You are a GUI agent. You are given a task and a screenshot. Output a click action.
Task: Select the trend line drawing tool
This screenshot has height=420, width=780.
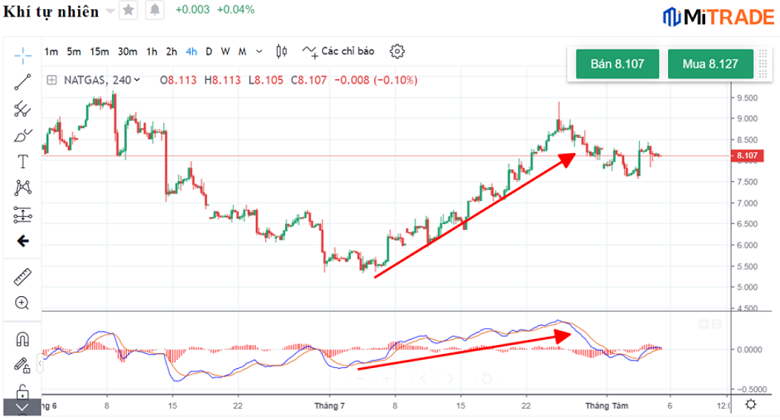click(x=22, y=82)
